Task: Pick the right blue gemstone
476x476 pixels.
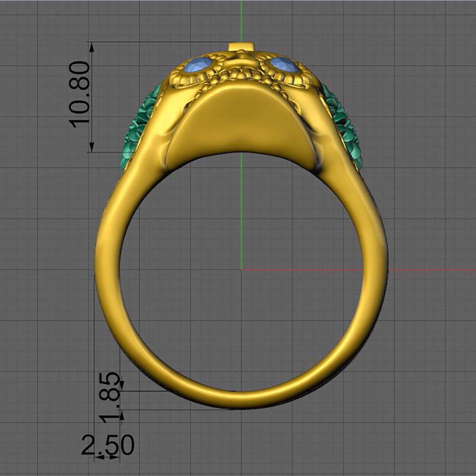Action: pyautogui.click(x=285, y=65)
